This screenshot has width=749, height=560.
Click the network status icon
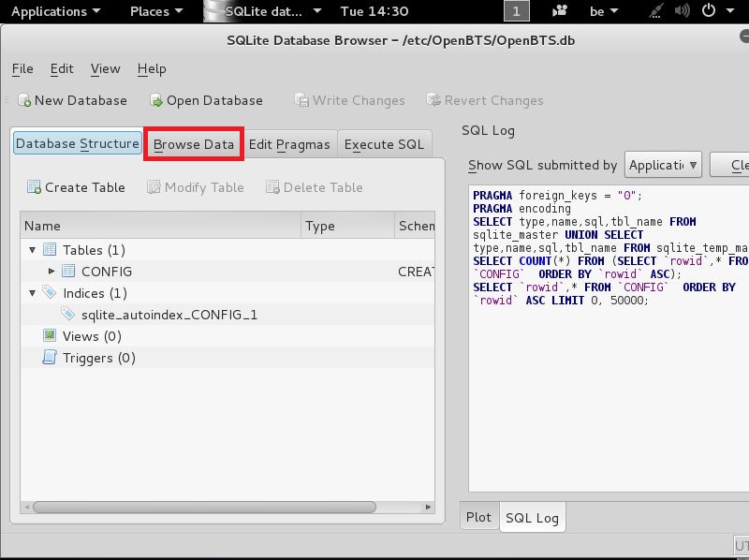point(656,11)
